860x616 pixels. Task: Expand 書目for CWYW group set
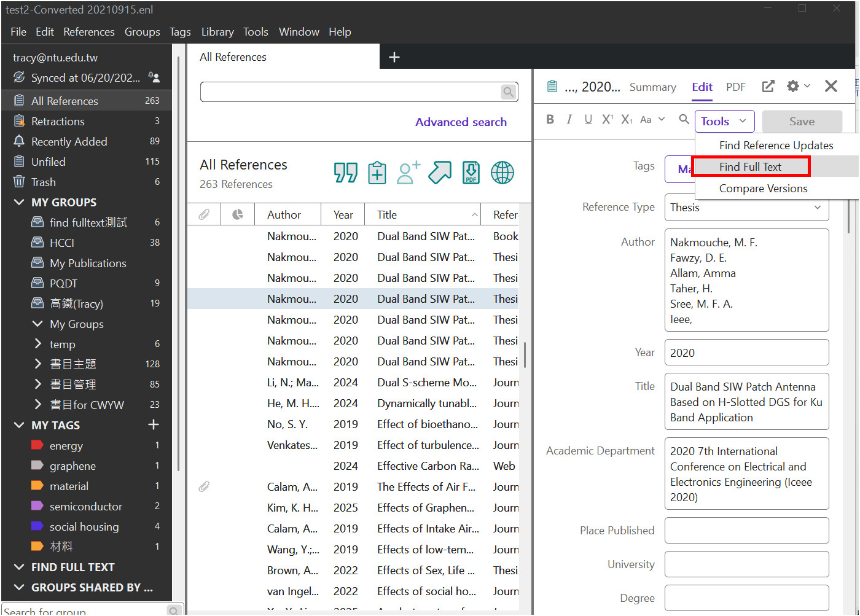click(37, 404)
